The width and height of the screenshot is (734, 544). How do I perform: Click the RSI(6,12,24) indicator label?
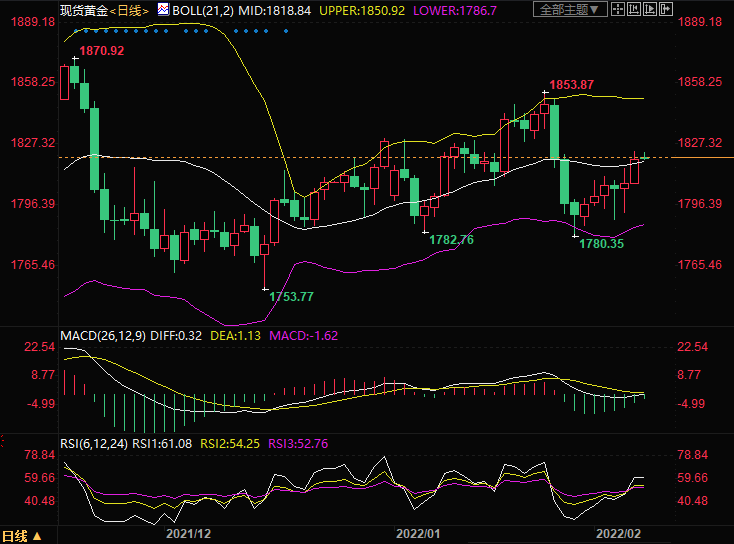click(94, 442)
